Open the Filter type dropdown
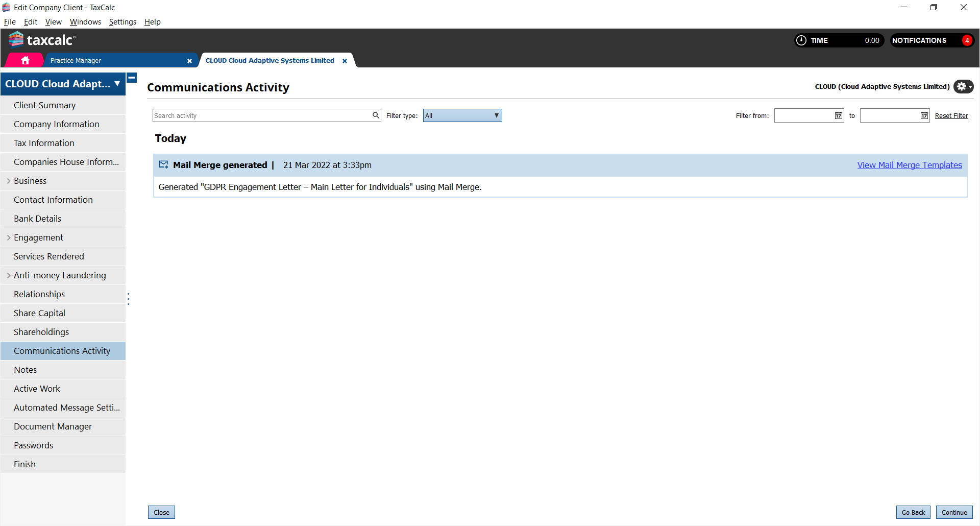This screenshot has width=980, height=526. [x=462, y=115]
